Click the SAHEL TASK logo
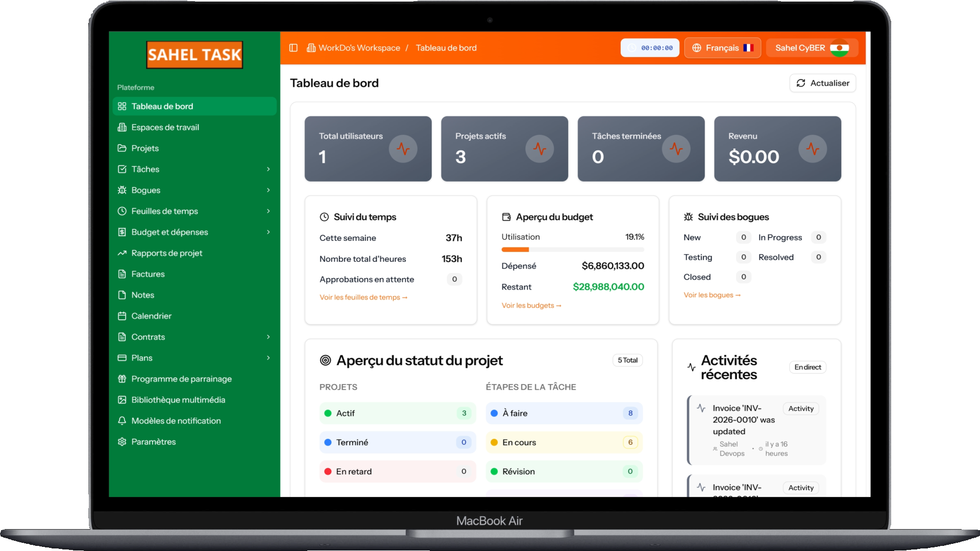Viewport: 980px width, 551px height. [194, 55]
